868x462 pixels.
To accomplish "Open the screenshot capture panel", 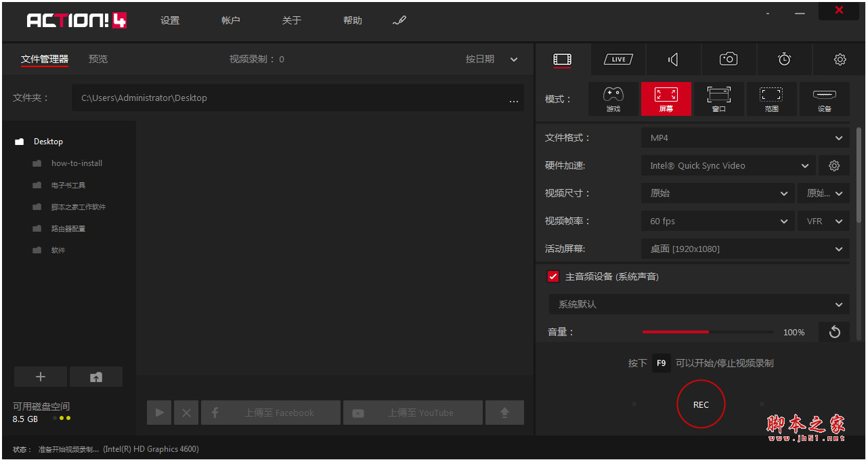I will click(729, 59).
